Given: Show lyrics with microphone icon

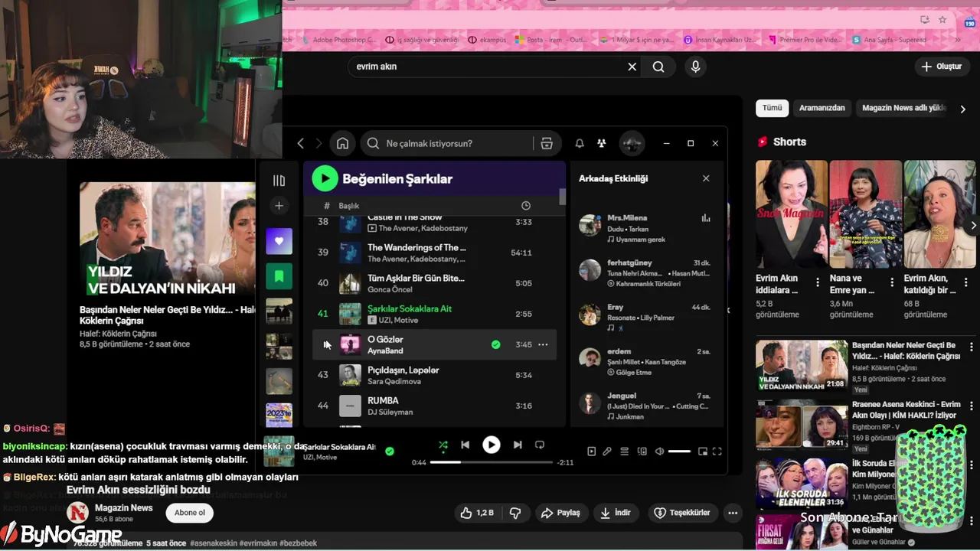Looking at the screenshot, I should point(607,452).
